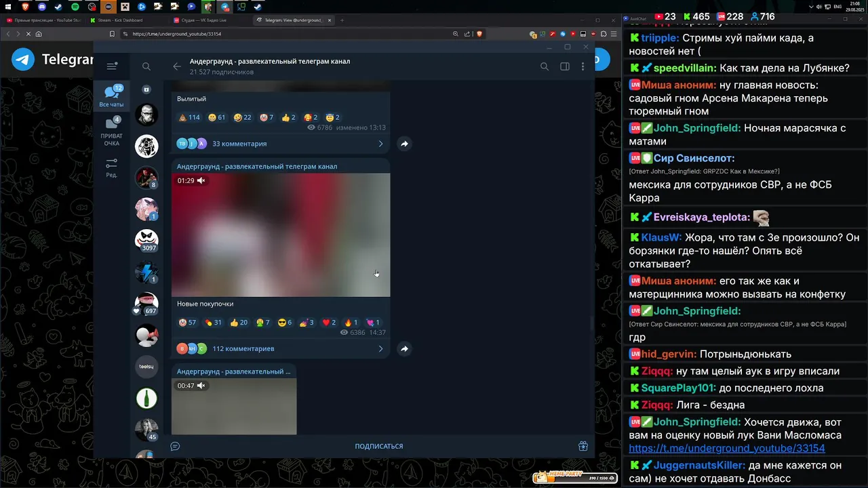Unmute the 00:47 video speaker icon
The image size is (868, 488).
(201, 386)
